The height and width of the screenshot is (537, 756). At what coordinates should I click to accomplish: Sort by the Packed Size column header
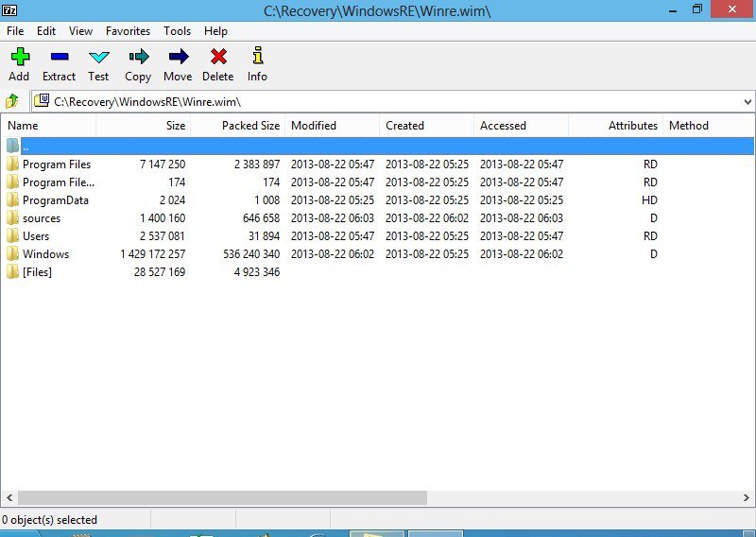point(238,126)
